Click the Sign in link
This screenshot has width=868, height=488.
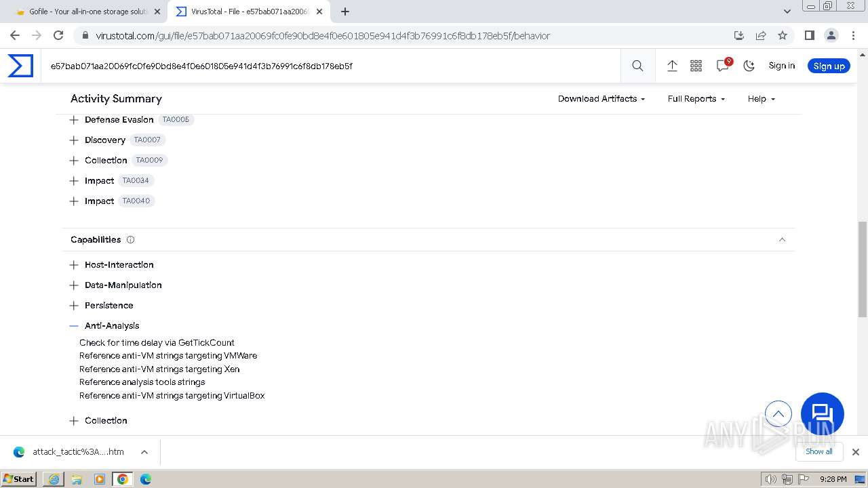[x=781, y=66]
